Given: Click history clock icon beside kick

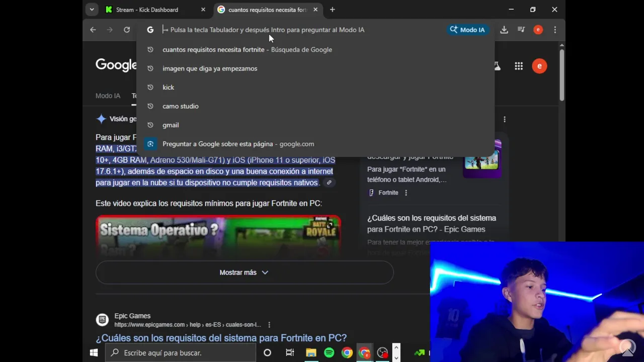Looking at the screenshot, I should click(x=150, y=87).
